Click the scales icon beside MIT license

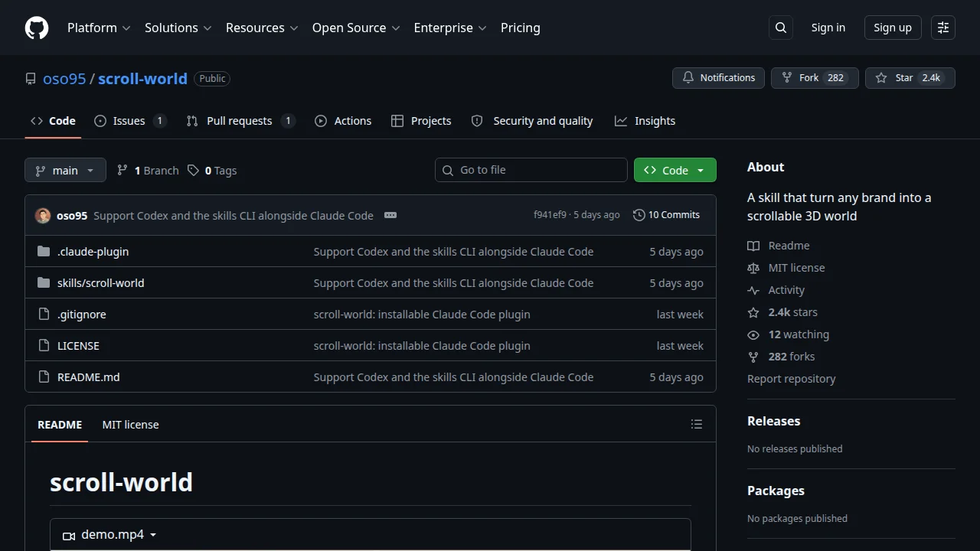tap(753, 268)
